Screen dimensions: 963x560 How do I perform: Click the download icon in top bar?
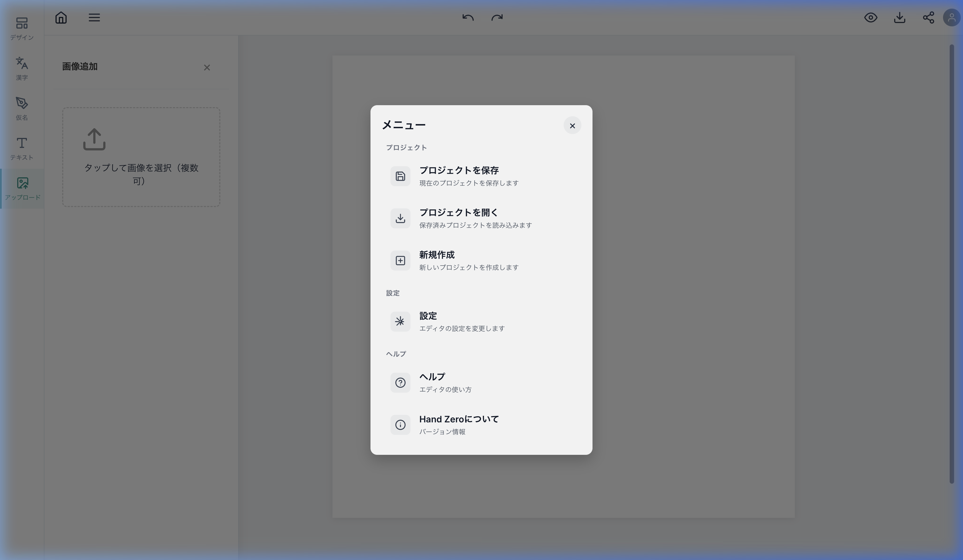(899, 17)
